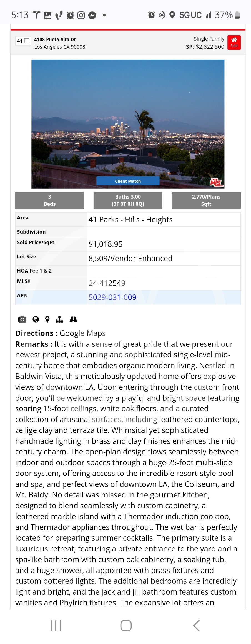Open the map pin location icon

click(47, 319)
